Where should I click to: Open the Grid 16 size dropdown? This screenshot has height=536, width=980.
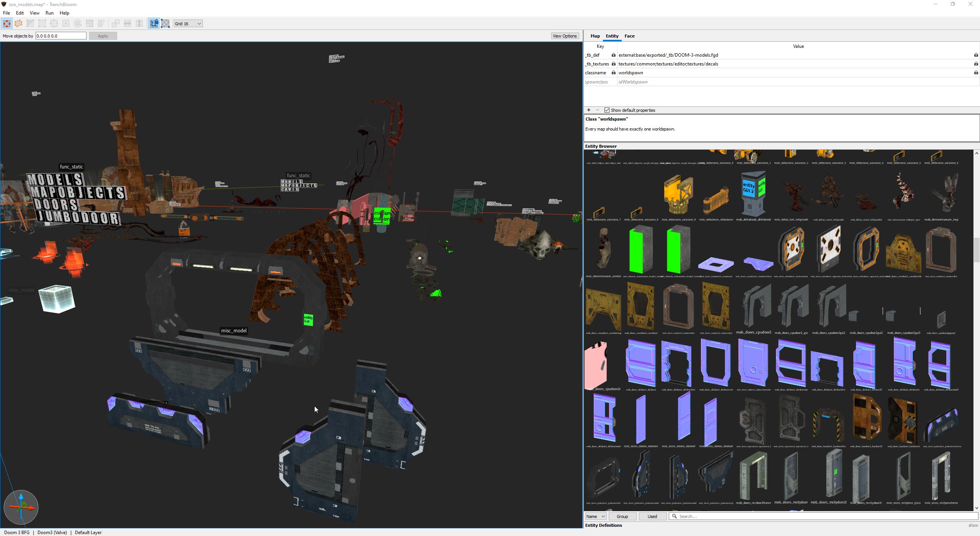[x=188, y=24]
